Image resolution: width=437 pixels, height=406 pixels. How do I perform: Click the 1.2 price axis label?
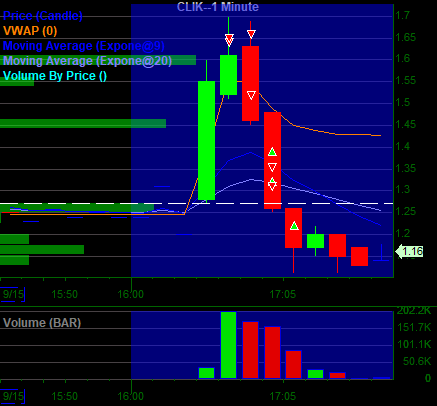[403, 233]
